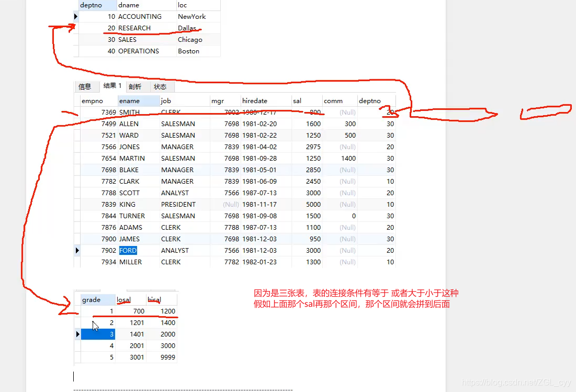The width and height of the screenshot is (576, 392).
Task: Click the mgr (Null) cell in KING row
Action: 225,204
